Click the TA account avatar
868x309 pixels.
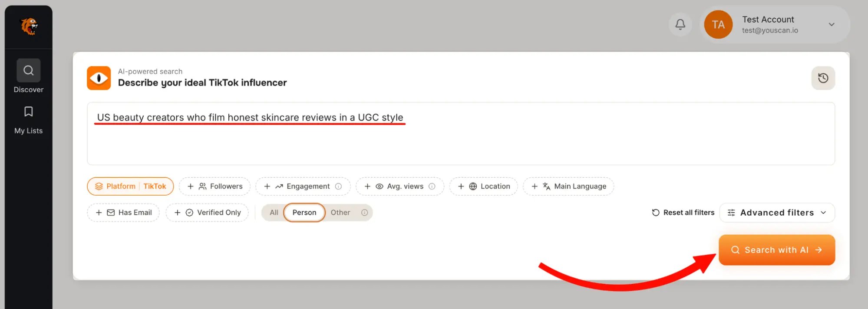pos(718,25)
